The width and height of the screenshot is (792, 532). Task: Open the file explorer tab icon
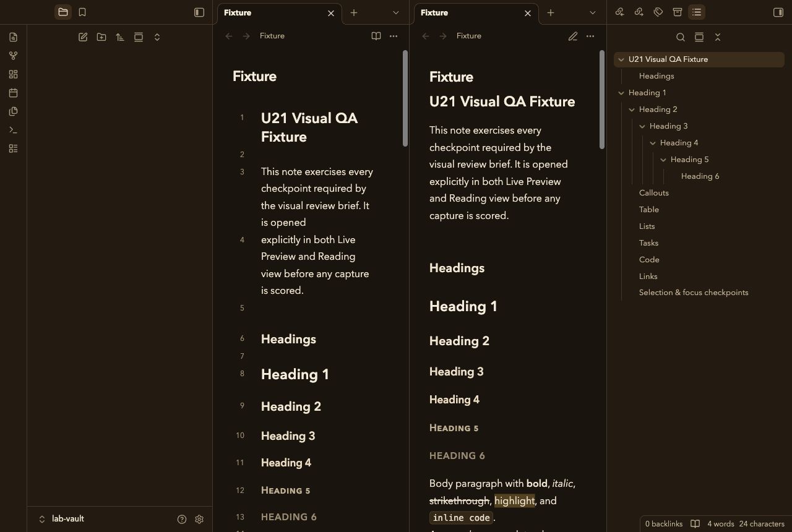pyautogui.click(x=63, y=12)
